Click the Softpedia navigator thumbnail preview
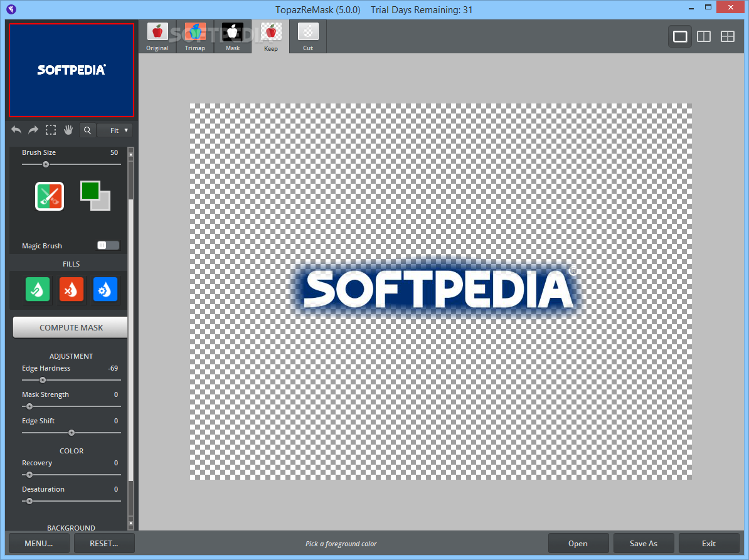 [x=71, y=70]
